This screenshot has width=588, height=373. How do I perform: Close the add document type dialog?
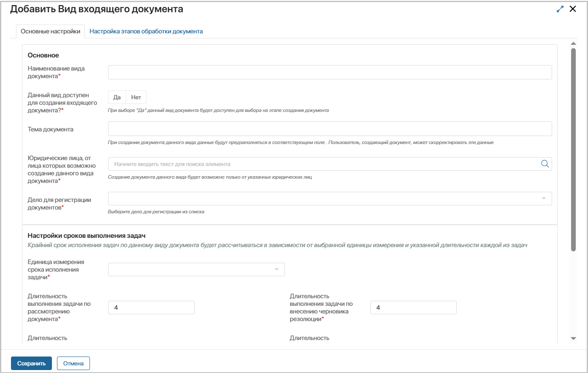[573, 9]
